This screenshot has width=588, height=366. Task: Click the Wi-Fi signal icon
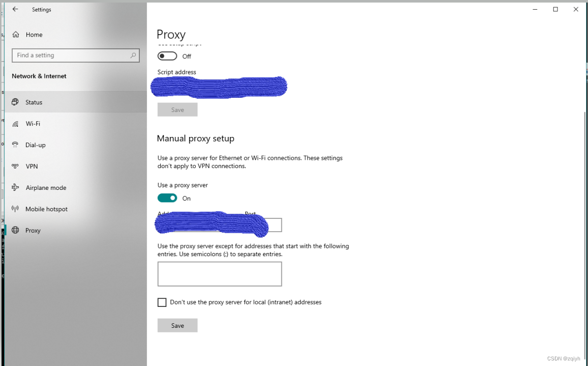[15, 124]
